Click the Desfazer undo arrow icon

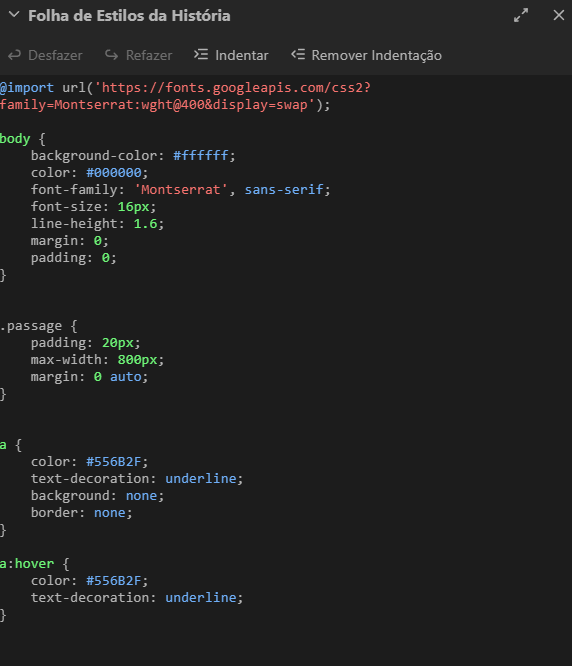[x=14, y=55]
